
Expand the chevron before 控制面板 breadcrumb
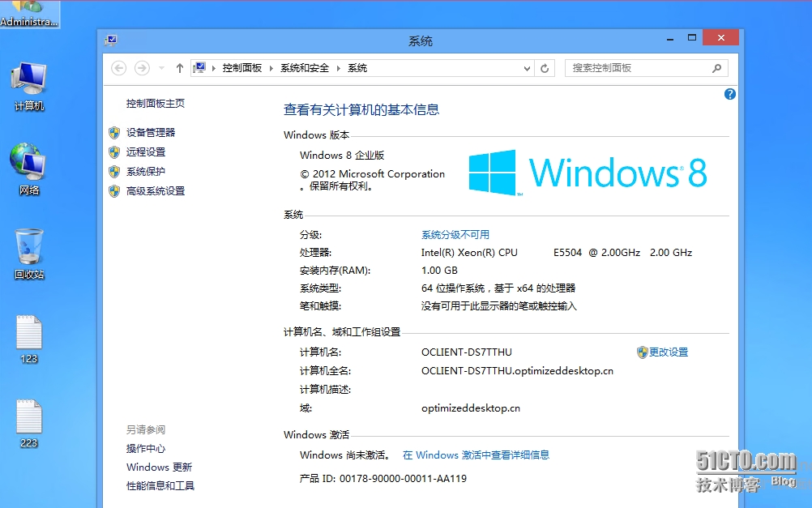pos(213,68)
